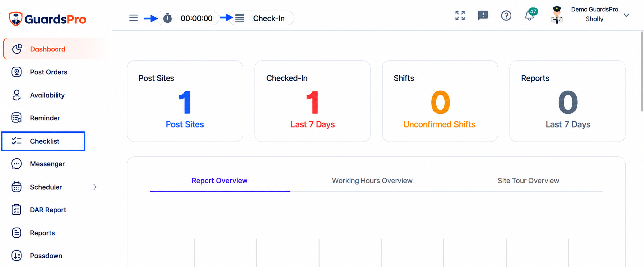Expand the Scheduler submenu chevron
Image resolution: width=644 pixels, height=267 pixels.
[x=95, y=187]
